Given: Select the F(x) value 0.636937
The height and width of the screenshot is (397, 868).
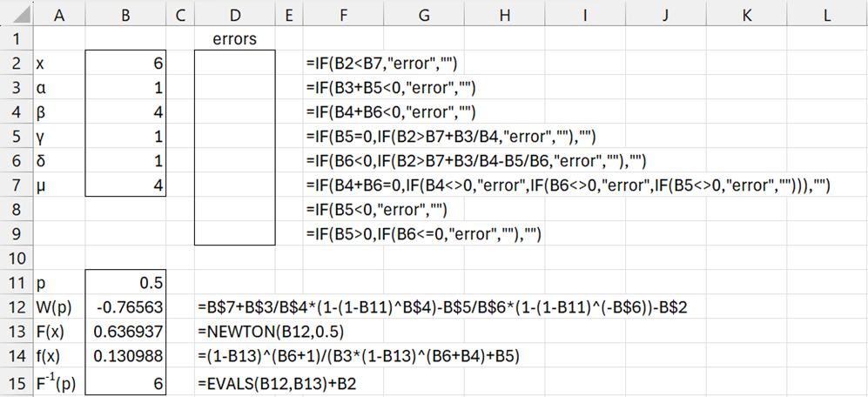Looking at the screenshot, I should pyautogui.click(x=125, y=332).
